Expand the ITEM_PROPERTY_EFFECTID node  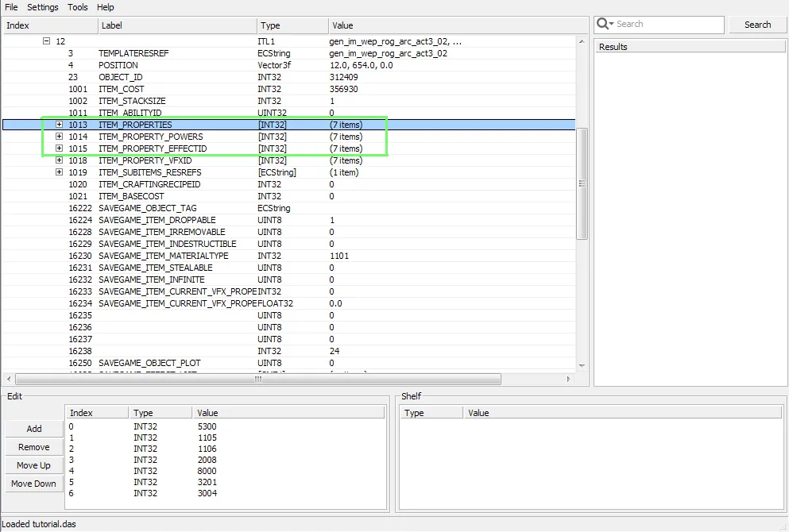point(59,148)
